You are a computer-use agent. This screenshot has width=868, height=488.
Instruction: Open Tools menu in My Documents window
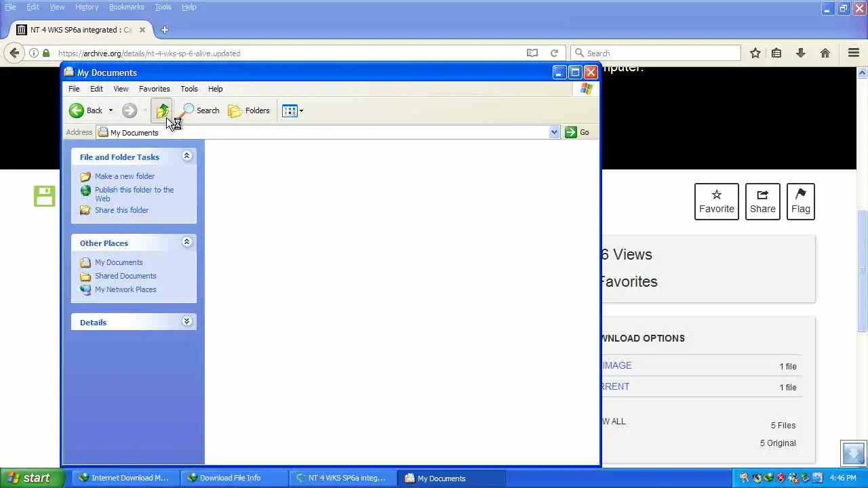coord(189,89)
